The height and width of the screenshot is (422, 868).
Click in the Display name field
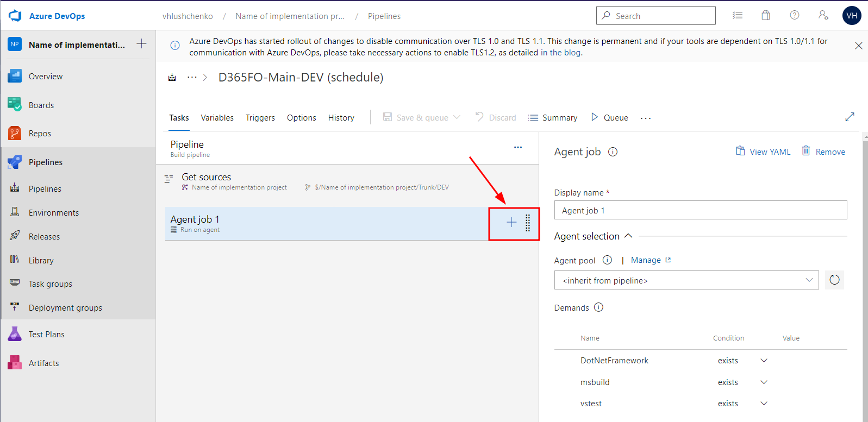(x=700, y=210)
